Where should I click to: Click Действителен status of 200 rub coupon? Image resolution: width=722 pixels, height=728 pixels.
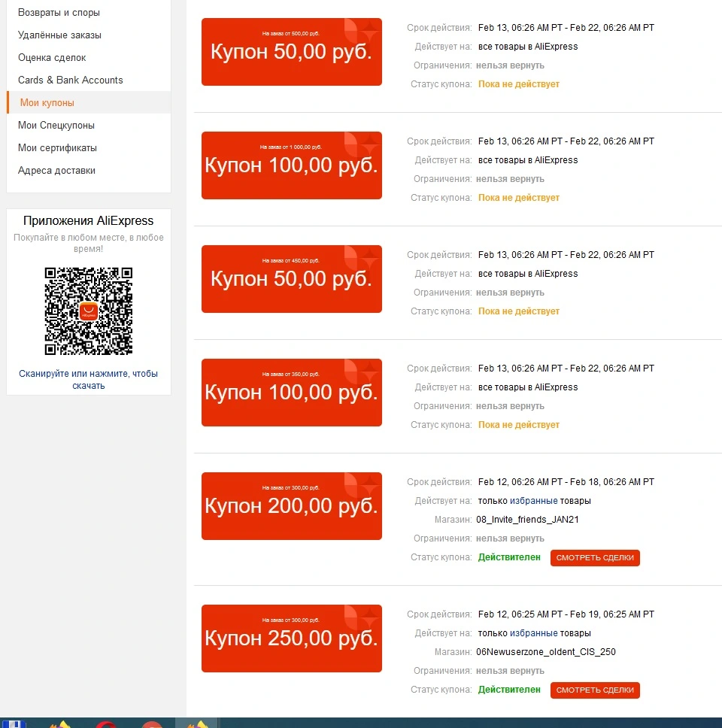point(509,557)
